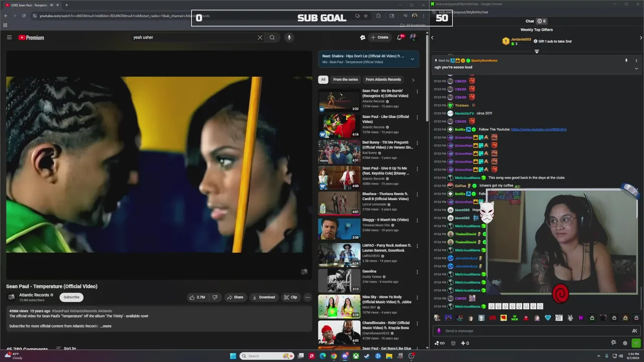Click the Create button
Image resolution: width=644 pixels, height=362 pixels.
(x=380, y=37)
